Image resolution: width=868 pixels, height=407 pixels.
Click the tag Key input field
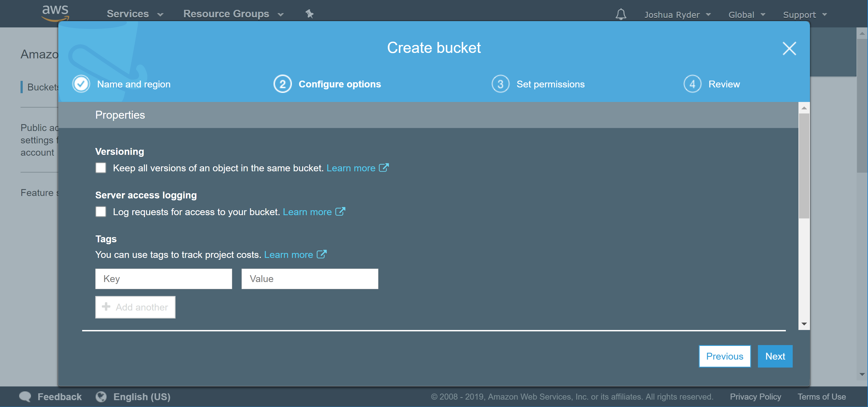tap(163, 279)
